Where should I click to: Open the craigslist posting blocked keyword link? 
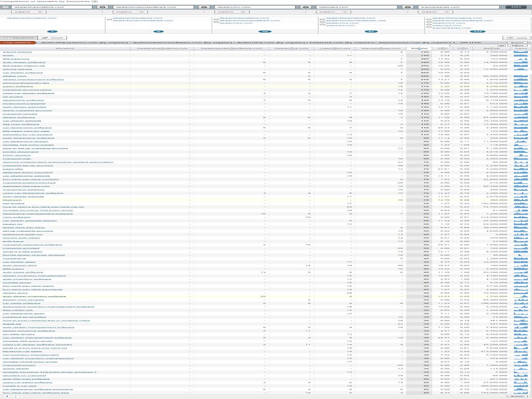click(x=29, y=182)
